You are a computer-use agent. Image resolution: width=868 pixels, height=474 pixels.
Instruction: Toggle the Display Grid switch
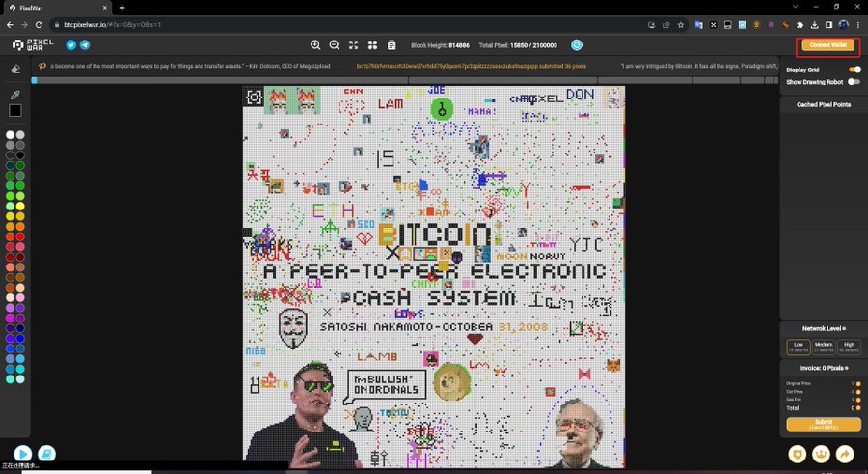854,70
